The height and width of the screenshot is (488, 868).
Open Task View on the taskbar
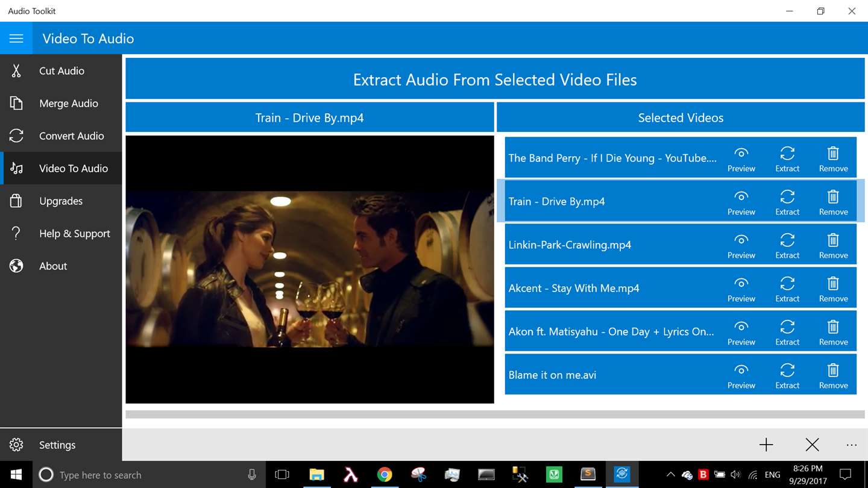point(281,475)
